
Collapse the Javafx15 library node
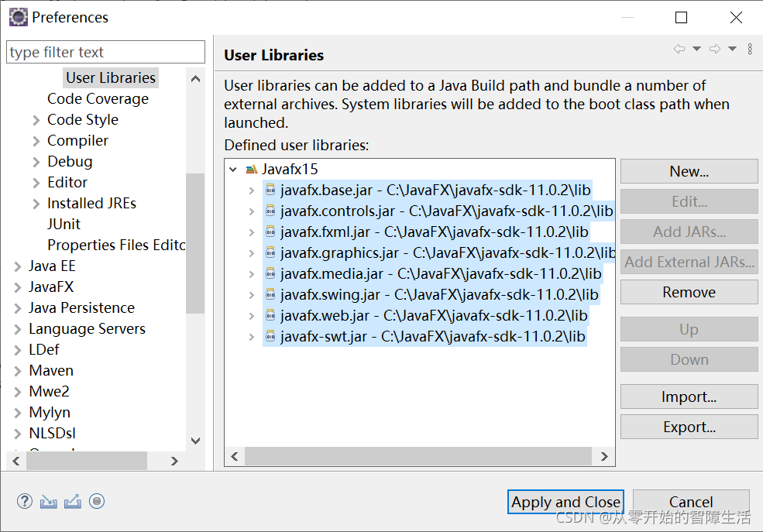233,170
